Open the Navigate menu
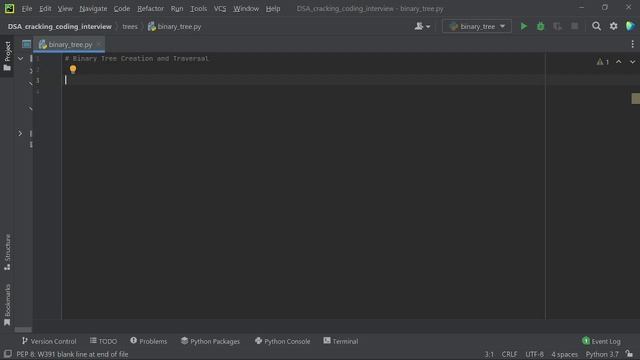Image resolution: width=640 pixels, height=360 pixels. 93,9
